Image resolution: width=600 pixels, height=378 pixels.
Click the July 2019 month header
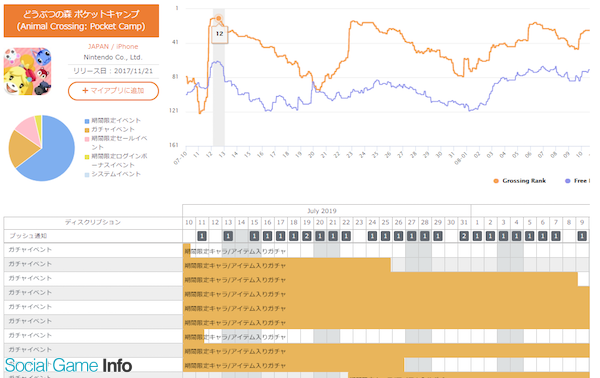click(x=322, y=211)
